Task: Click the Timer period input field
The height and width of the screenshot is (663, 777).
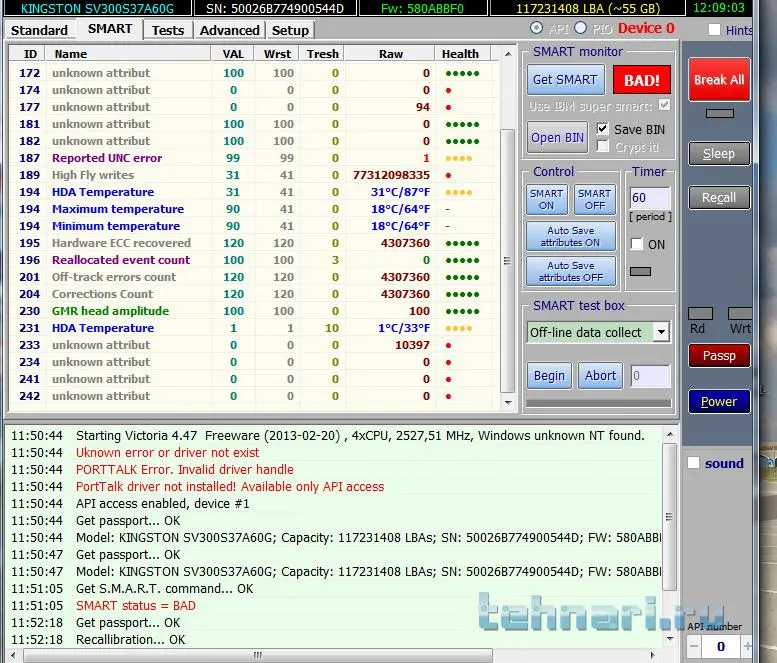Action: [650, 198]
